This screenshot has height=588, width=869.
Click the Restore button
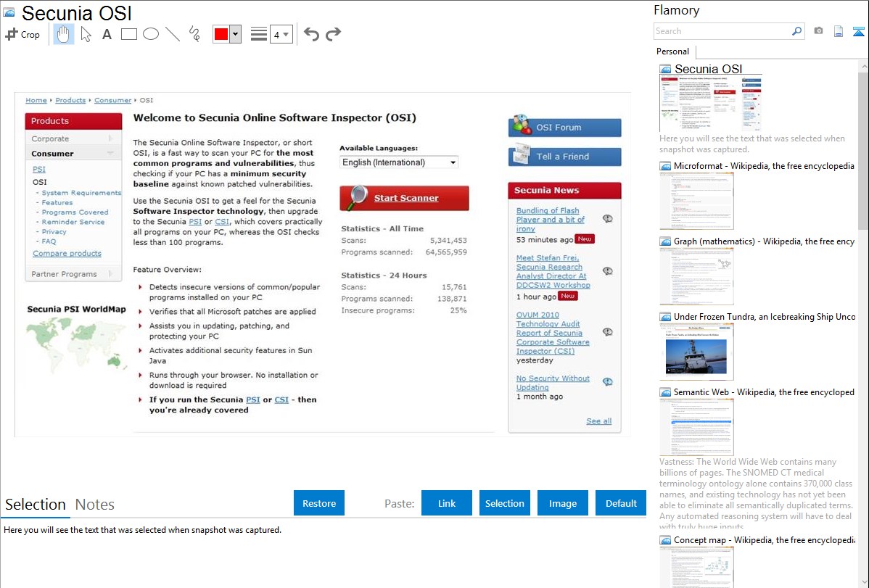tap(319, 503)
